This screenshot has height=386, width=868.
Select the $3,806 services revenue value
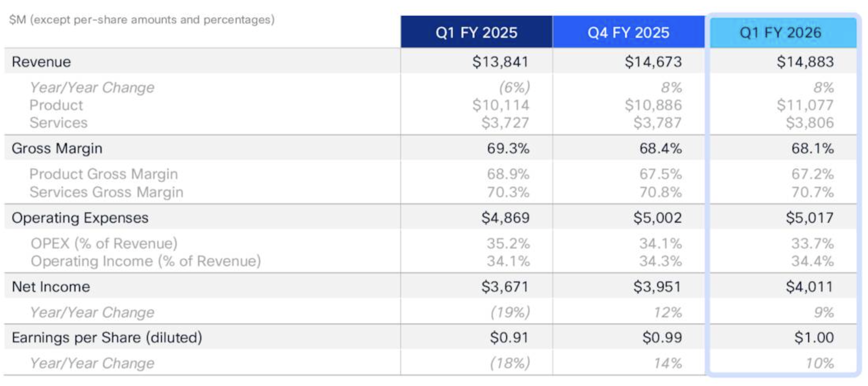point(809,123)
